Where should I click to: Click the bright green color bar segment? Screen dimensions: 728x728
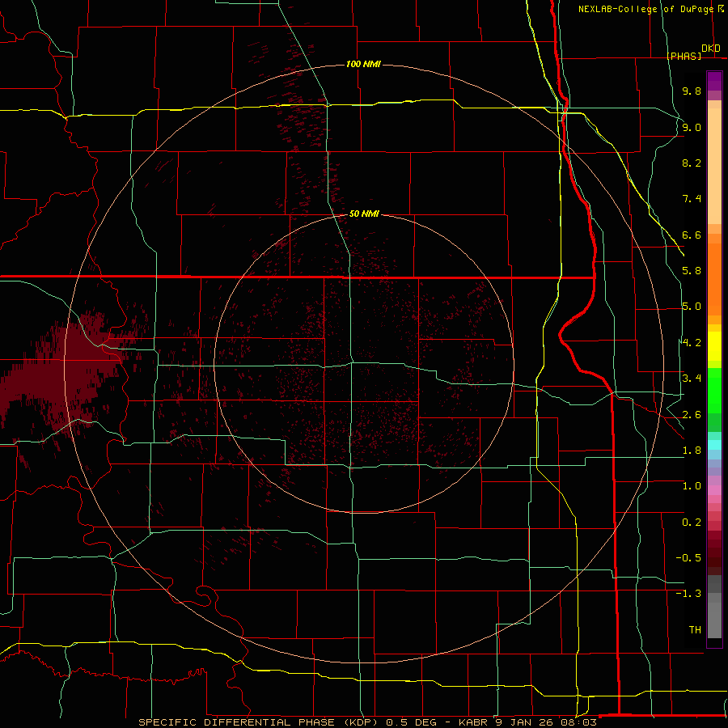click(x=714, y=391)
